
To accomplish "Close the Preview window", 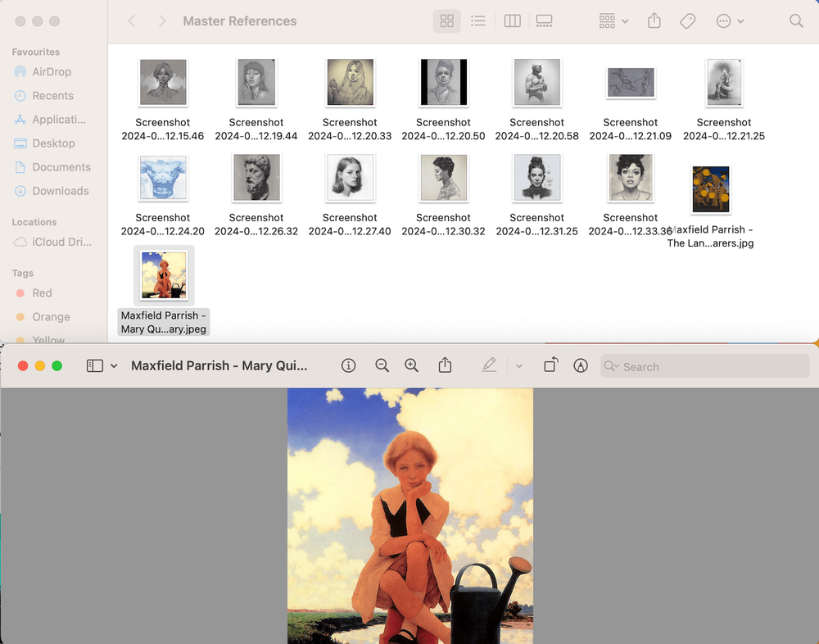I will pos(23,366).
